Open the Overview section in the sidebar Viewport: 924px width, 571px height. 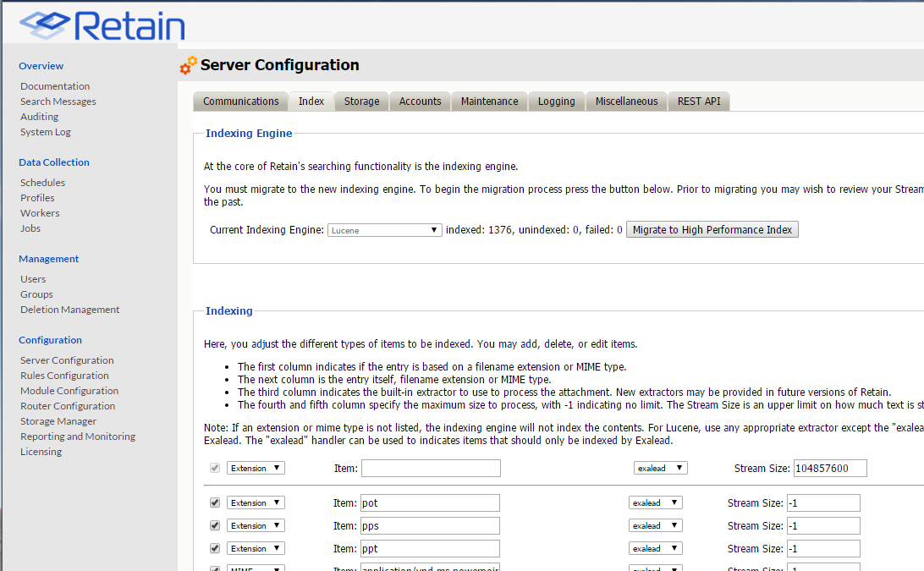(x=41, y=66)
